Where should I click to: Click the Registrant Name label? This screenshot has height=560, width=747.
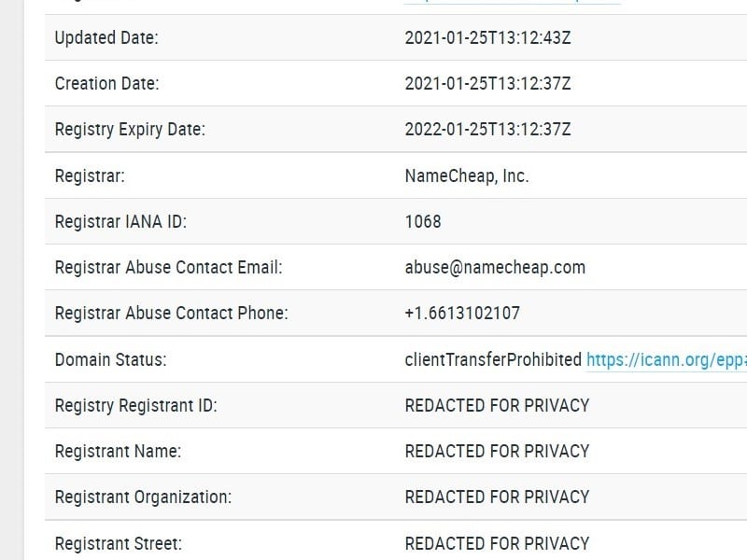[x=118, y=451]
